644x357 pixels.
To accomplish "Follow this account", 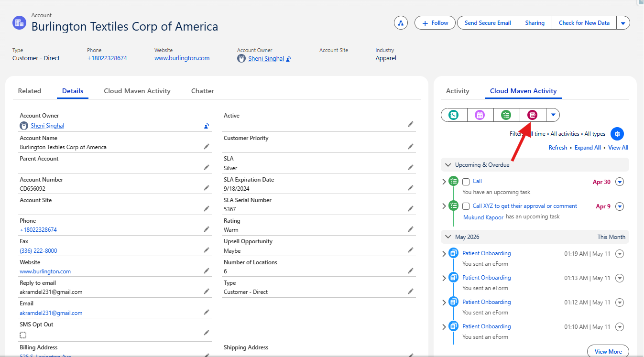I will tap(435, 23).
